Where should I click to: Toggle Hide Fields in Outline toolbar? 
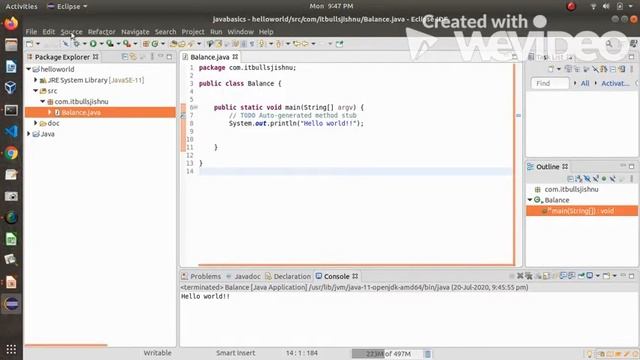[587, 179]
